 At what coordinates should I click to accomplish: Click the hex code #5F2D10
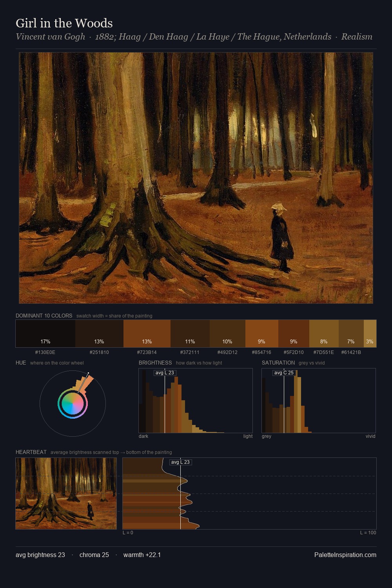[x=294, y=352]
